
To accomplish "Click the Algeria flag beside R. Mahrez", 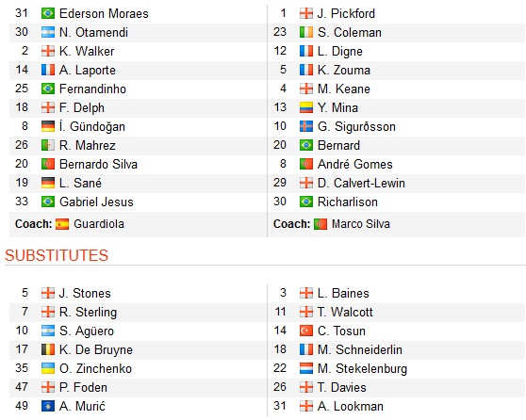I will click(48, 145).
